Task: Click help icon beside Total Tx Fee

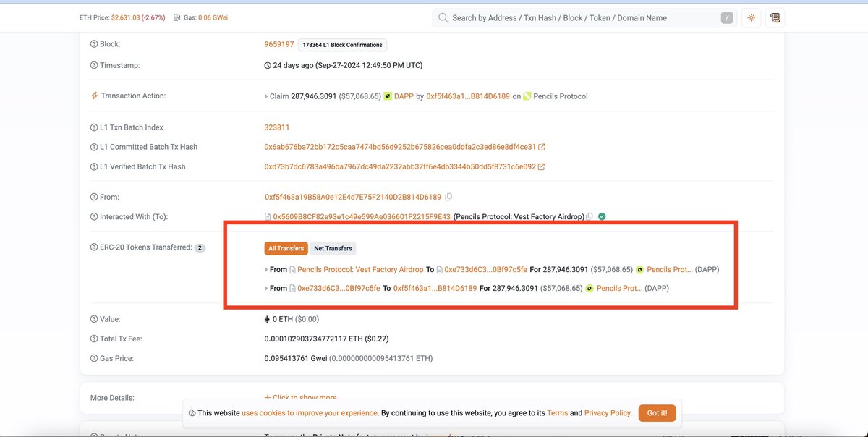Action: (94, 339)
